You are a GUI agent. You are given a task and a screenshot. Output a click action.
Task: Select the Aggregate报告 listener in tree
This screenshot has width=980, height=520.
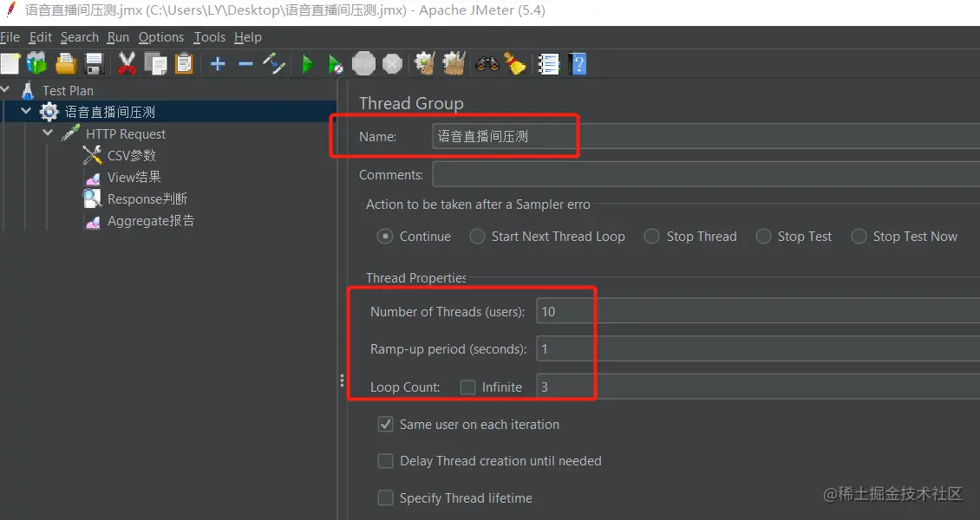point(151,221)
